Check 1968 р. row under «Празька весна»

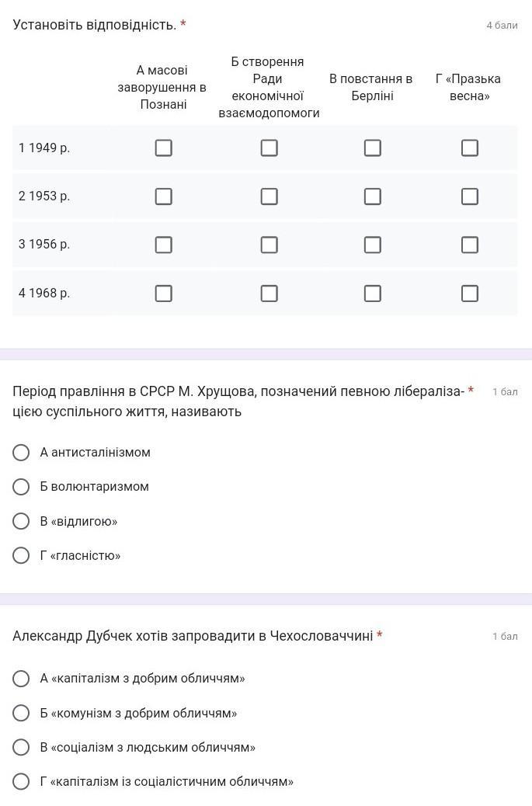pyautogui.click(x=469, y=294)
